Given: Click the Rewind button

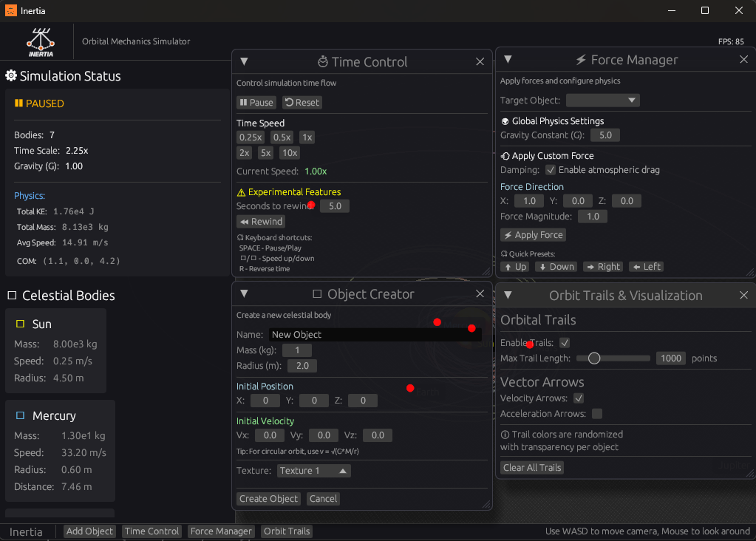Looking at the screenshot, I should tap(261, 222).
